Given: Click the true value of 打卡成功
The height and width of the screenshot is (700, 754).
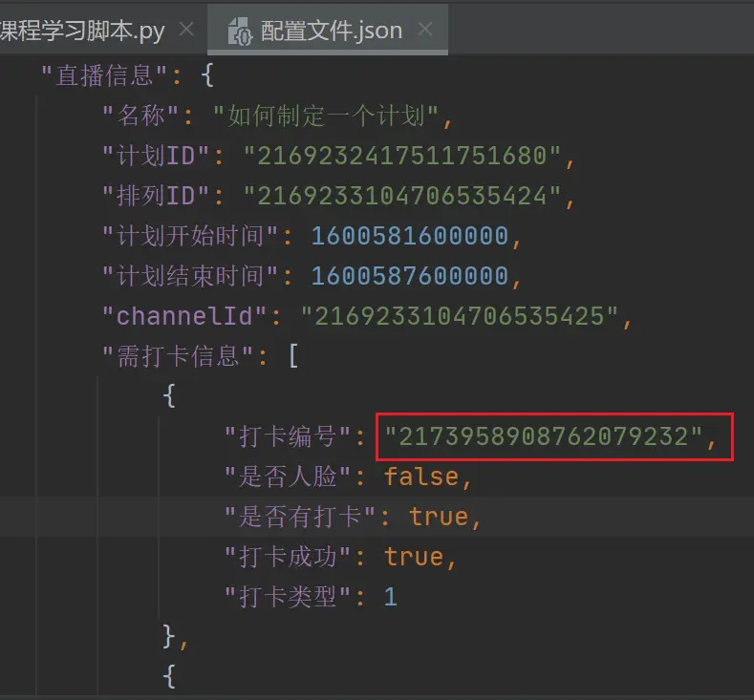Looking at the screenshot, I should point(414,557).
